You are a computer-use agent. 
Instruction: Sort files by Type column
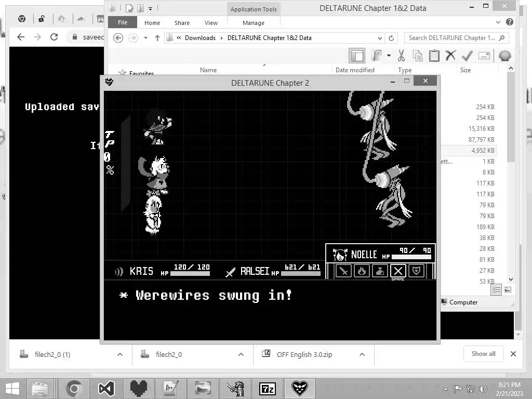point(405,70)
